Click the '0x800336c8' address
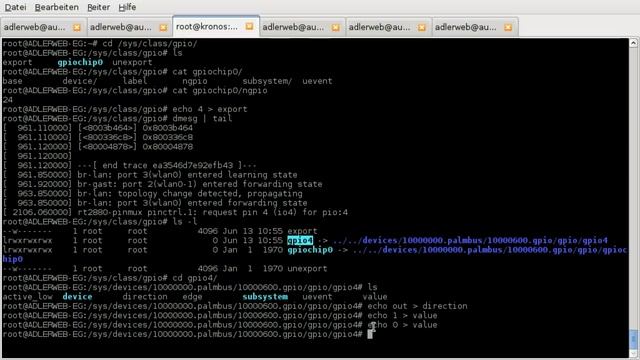This screenshot has width=640, height=360. tap(167, 138)
